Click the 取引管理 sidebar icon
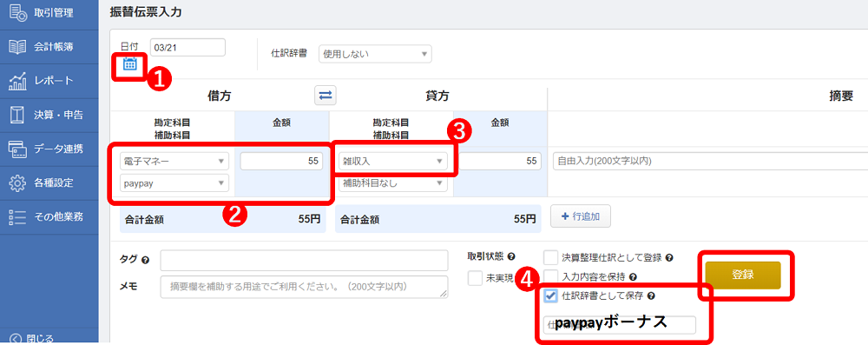The width and height of the screenshot is (868, 345). pyautogui.click(x=17, y=12)
